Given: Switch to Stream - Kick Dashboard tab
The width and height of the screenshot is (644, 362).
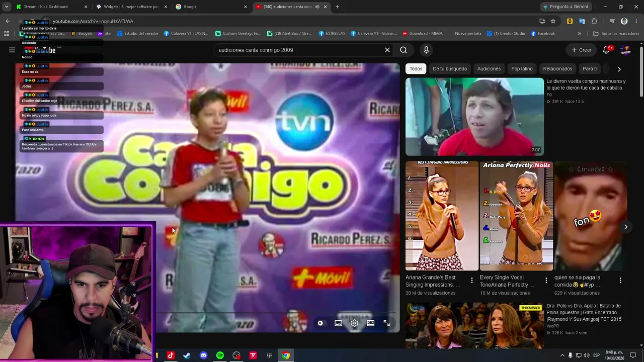Looking at the screenshot, I should pyautogui.click(x=50, y=7).
